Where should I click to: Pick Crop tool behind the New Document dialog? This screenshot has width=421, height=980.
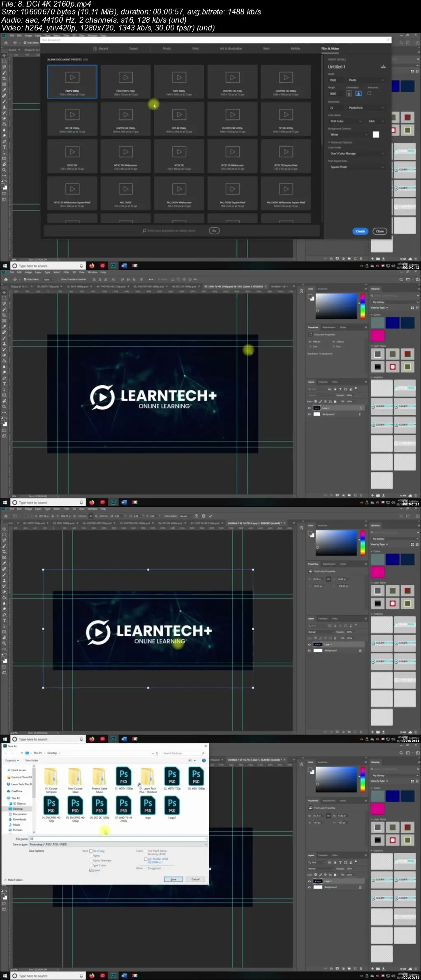coord(4,79)
